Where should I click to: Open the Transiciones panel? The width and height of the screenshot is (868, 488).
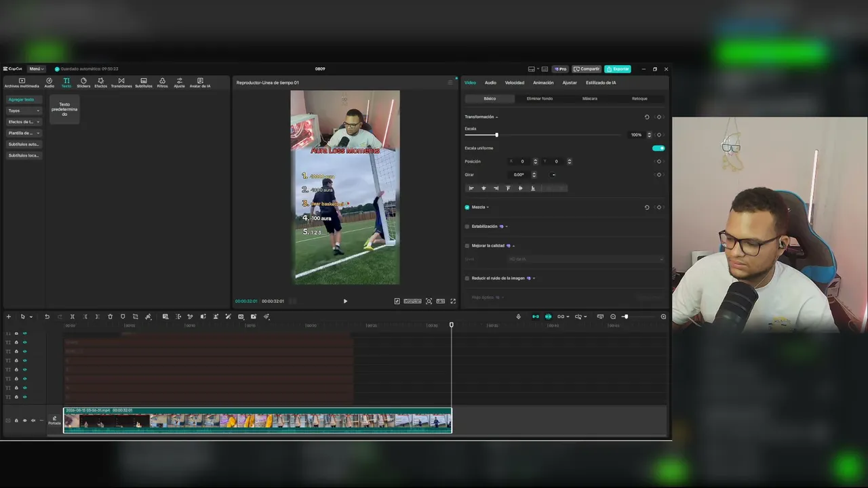coord(121,83)
